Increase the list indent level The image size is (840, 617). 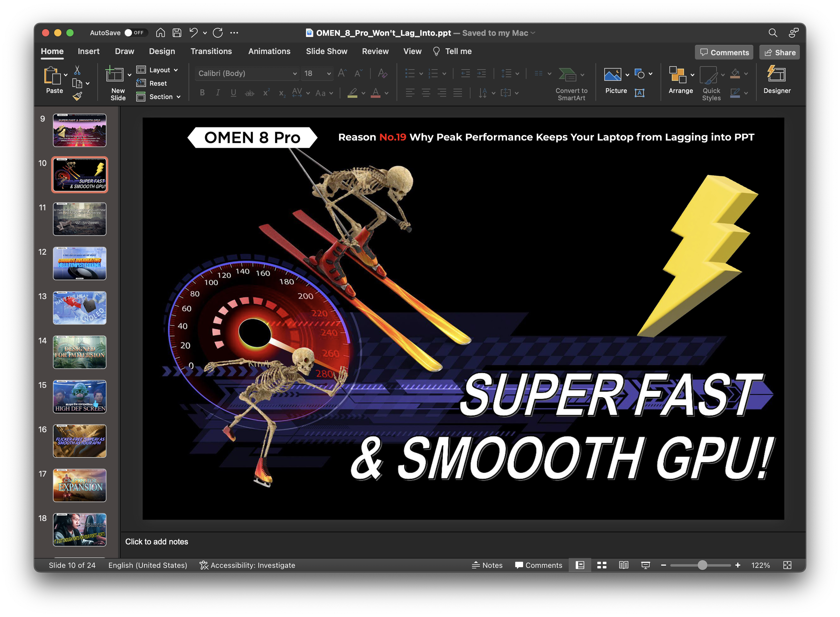click(x=481, y=73)
